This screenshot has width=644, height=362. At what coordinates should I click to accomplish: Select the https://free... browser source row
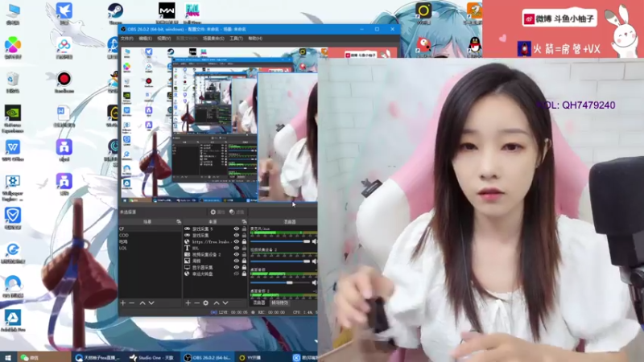pyautogui.click(x=215, y=242)
